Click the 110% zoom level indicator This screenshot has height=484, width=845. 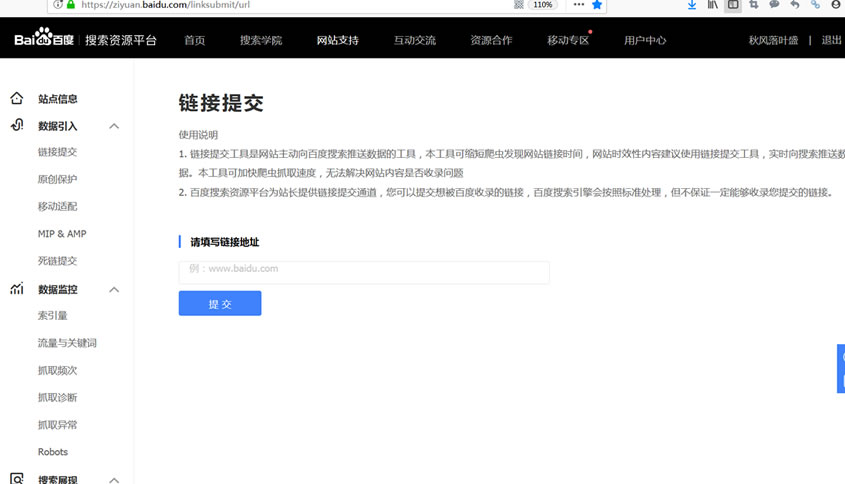coord(543,5)
